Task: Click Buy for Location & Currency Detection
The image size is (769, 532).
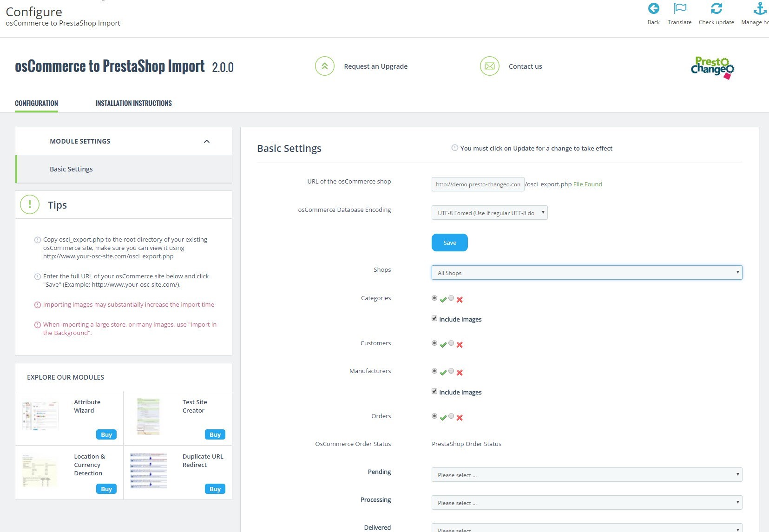Action: point(106,489)
